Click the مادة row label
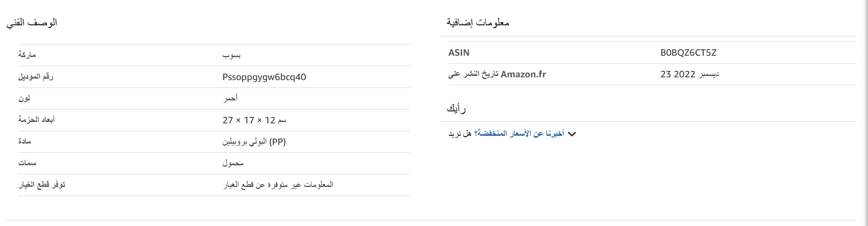The image size is (868, 226). click(24, 141)
